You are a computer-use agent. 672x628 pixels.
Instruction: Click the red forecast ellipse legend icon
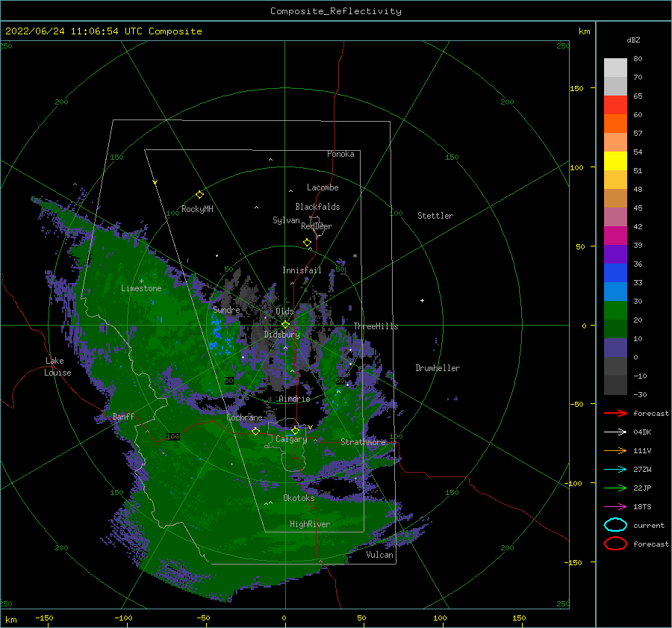click(x=615, y=544)
